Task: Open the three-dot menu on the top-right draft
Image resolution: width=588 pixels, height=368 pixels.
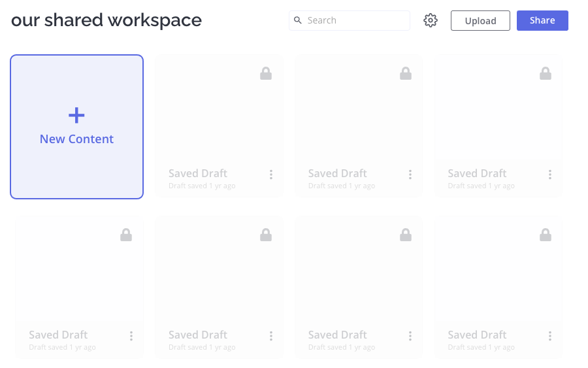Action: click(x=550, y=175)
